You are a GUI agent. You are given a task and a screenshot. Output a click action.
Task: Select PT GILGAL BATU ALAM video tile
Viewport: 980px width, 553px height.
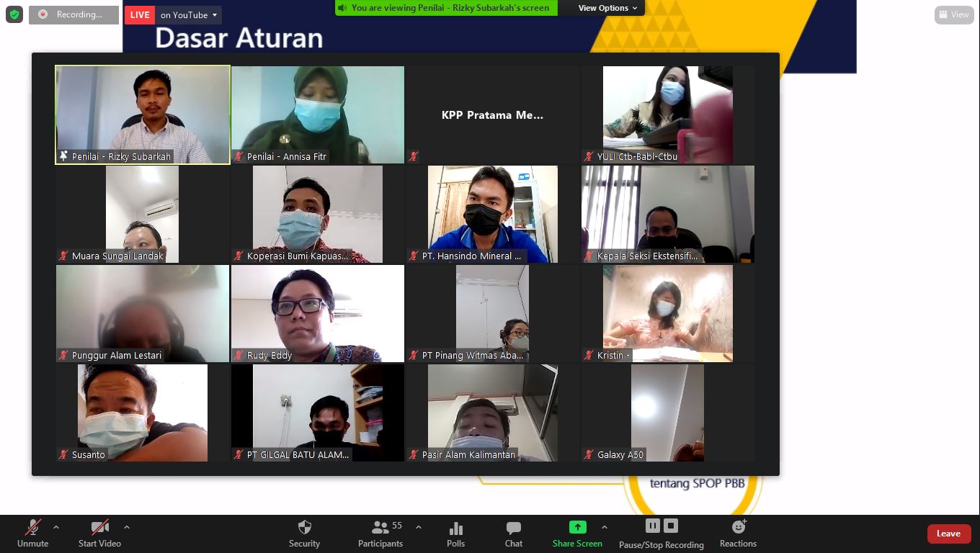point(318,413)
